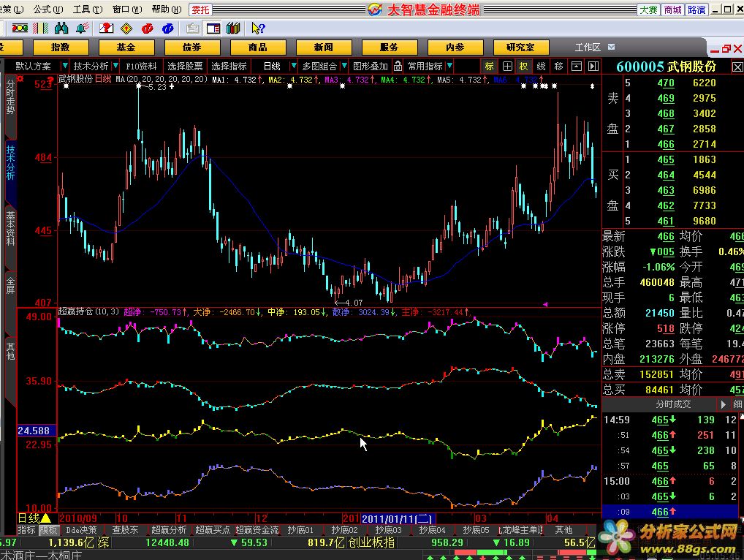
Task: Click the 路演 link
Action: (696, 10)
